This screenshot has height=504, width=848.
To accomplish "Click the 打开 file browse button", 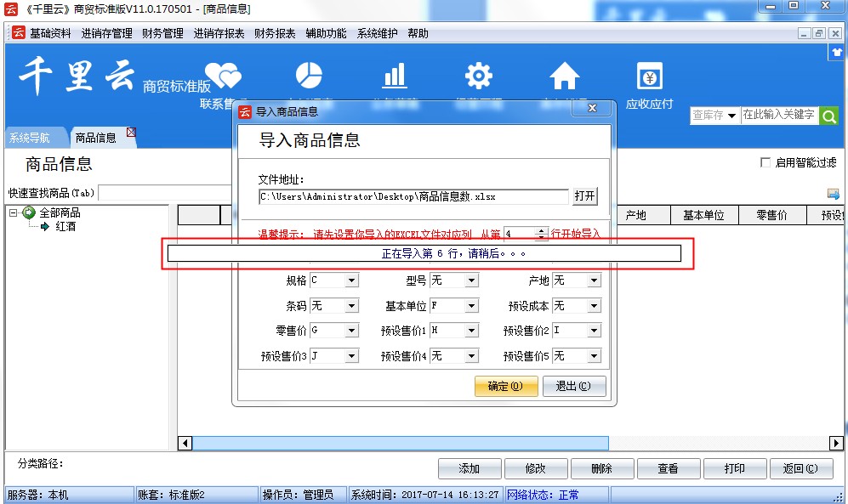I will click(x=584, y=196).
